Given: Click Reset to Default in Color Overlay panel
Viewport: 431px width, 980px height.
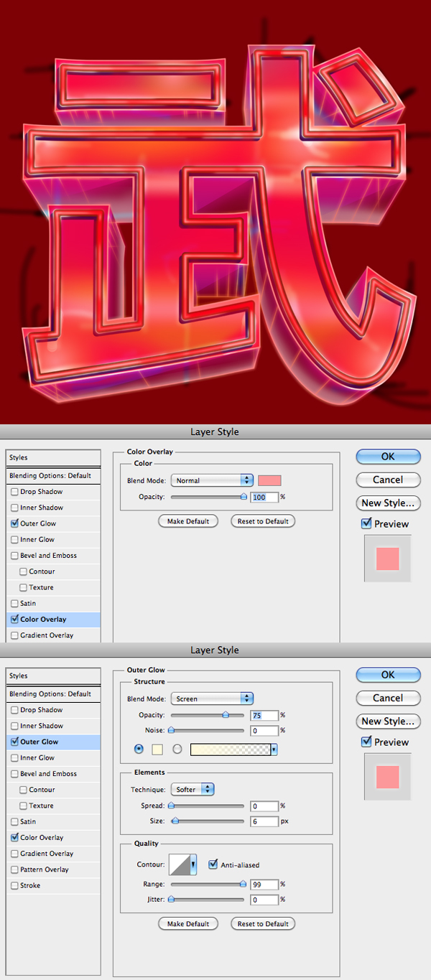Looking at the screenshot, I should tap(263, 521).
